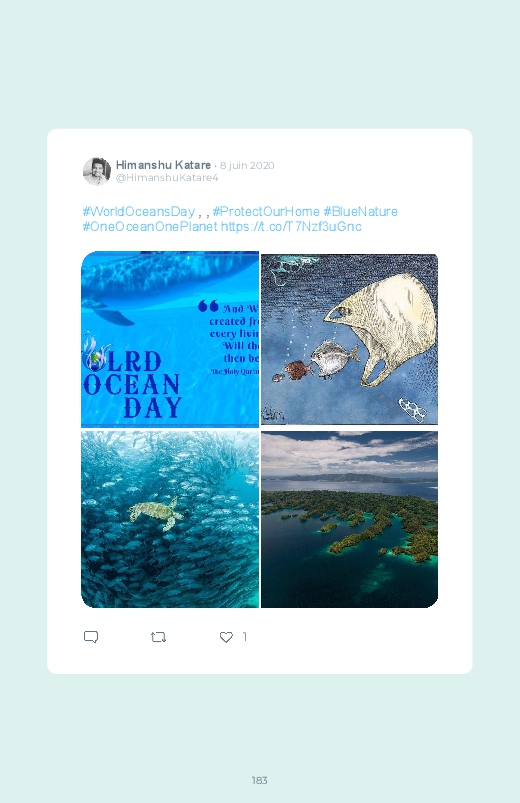Click the six-pack ring drawing in the cartoon
This screenshot has height=803, width=520.
tap(412, 410)
